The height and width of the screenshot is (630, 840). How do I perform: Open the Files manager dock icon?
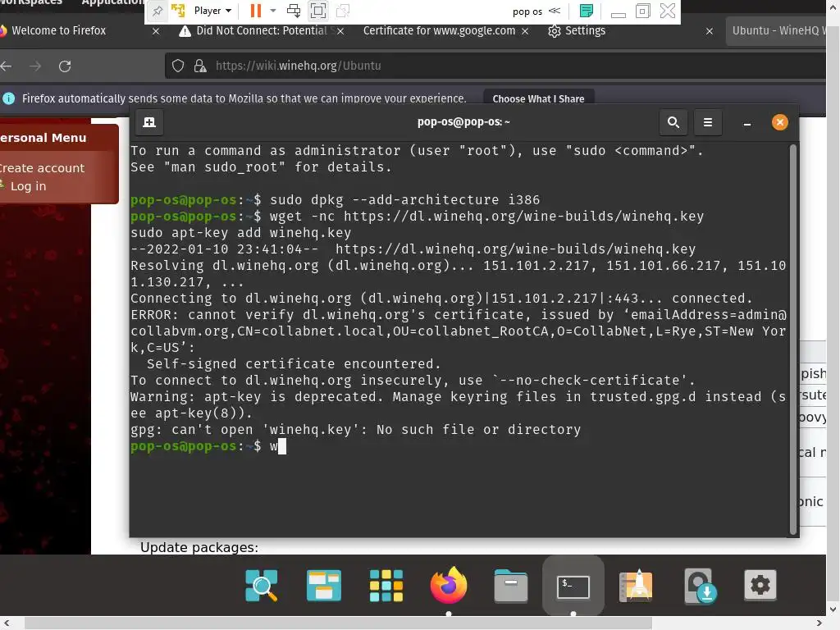coord(510,586)
